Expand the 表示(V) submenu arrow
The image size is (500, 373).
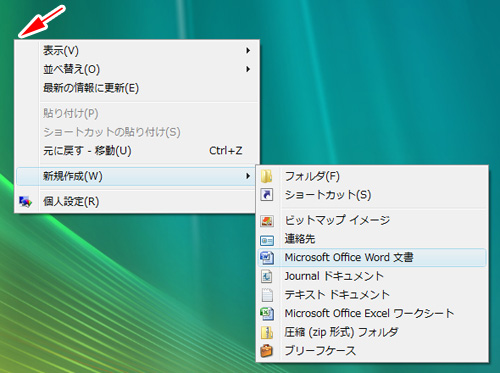point(248,50)
